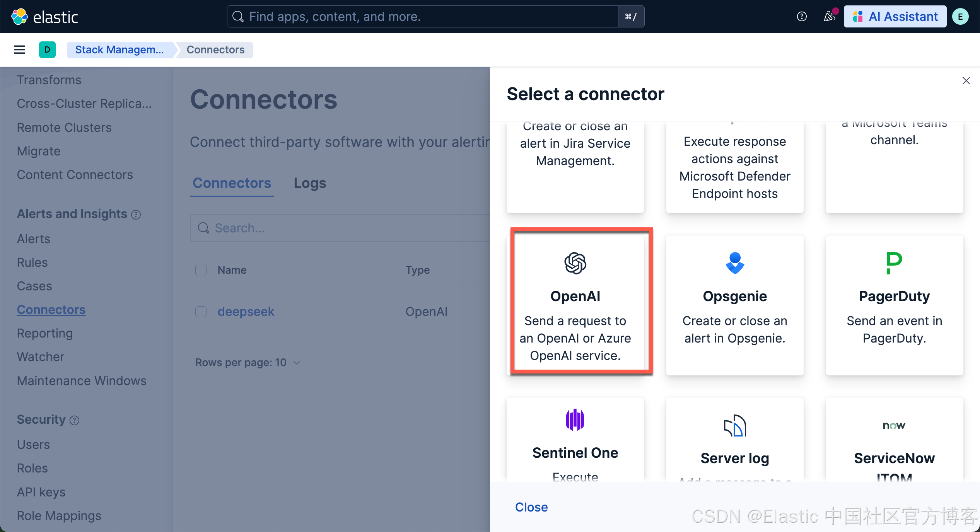Toggle the hamburger navigation menu
The width and height of the screenshot is (980, 532).
[x=19, y=50]
